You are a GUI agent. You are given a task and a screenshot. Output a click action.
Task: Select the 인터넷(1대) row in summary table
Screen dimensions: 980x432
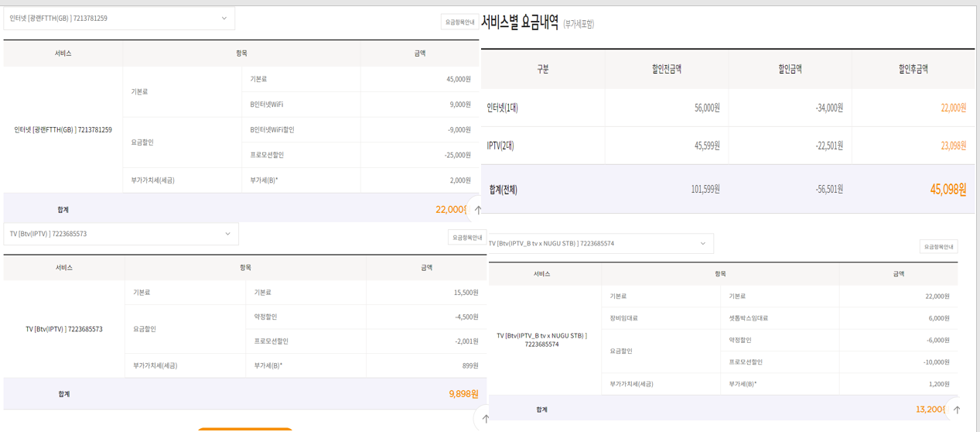pos(503,108)
